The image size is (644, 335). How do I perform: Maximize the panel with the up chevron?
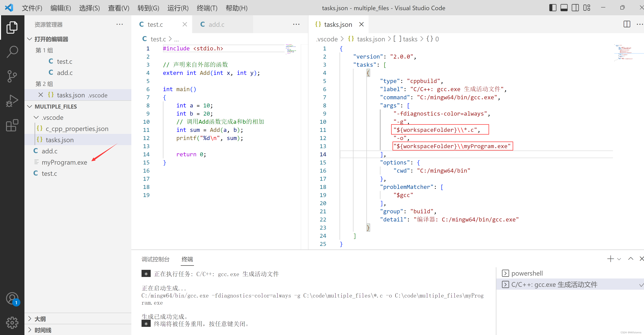point(630,259)
